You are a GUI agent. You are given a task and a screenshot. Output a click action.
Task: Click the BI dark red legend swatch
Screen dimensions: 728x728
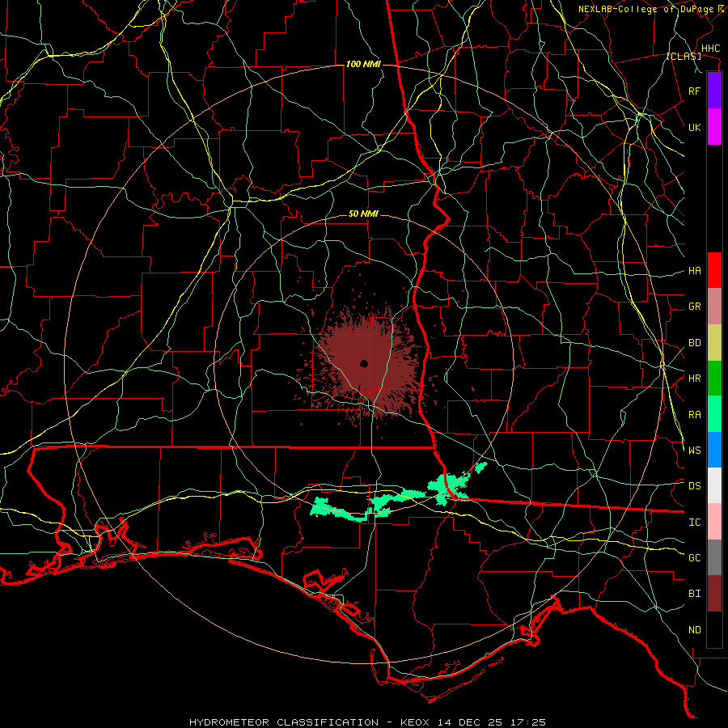coord(714,594)
